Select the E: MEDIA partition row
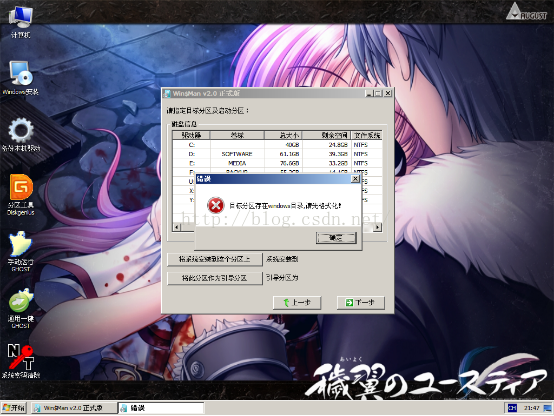554x416 pixels. (x=277, y=163)
